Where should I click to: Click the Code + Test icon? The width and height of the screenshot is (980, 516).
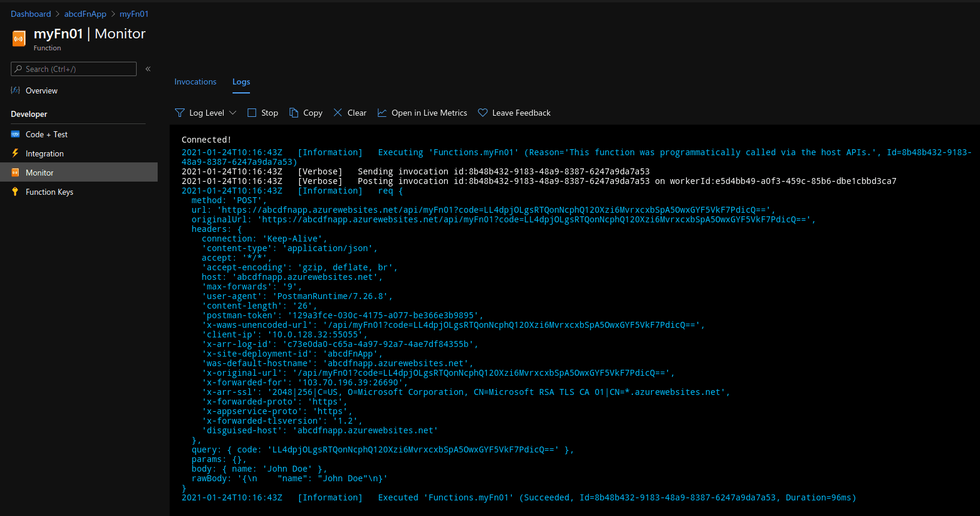click(16, 134)
